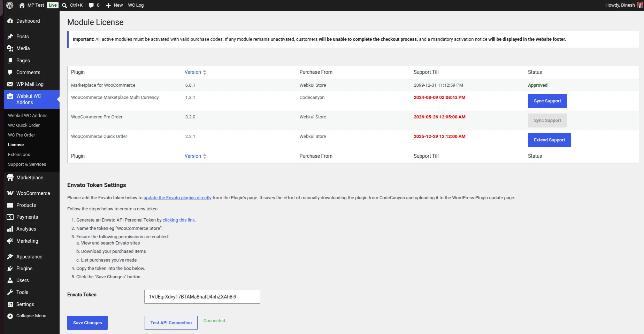Open Support & Services submenu item
The height and width of the screenshot is (334, 644).
[x=27, y=164]
